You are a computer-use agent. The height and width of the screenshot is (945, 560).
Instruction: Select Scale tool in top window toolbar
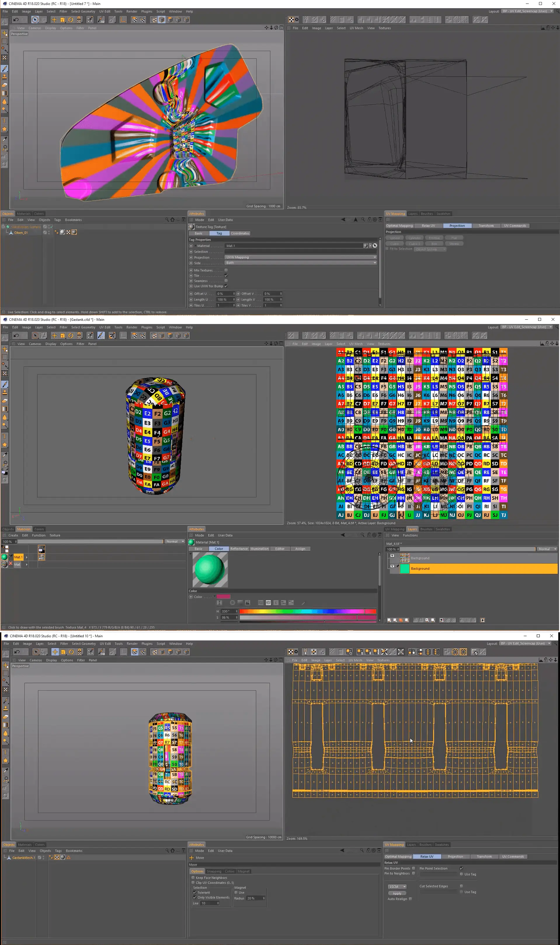[63, 20]
